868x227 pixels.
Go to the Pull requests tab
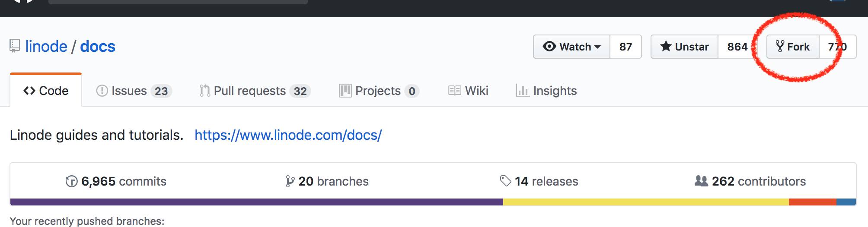point(255,91)
